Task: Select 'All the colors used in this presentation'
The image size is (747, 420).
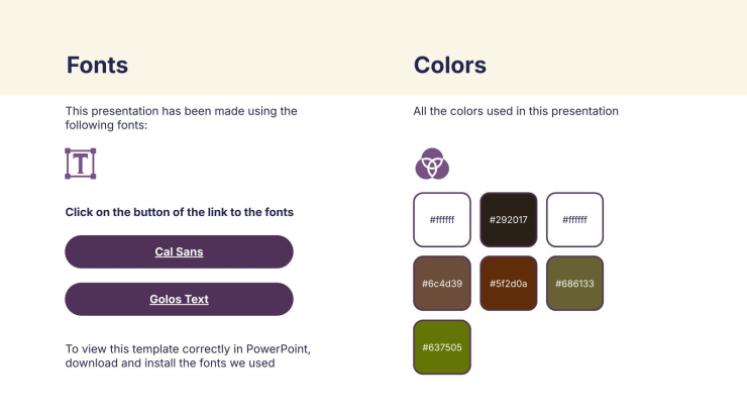Action: coord(516,111)
